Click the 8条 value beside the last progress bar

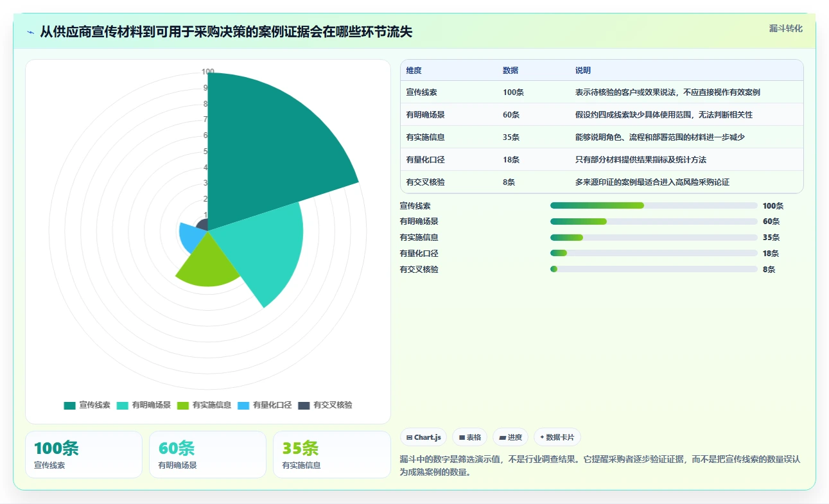(x=769, y=270)
